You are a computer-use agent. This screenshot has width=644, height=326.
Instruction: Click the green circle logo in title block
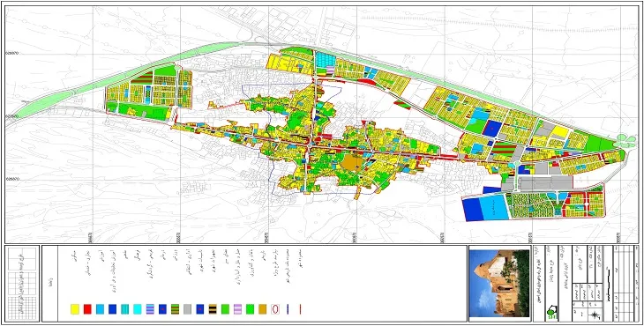coord(551,313)
